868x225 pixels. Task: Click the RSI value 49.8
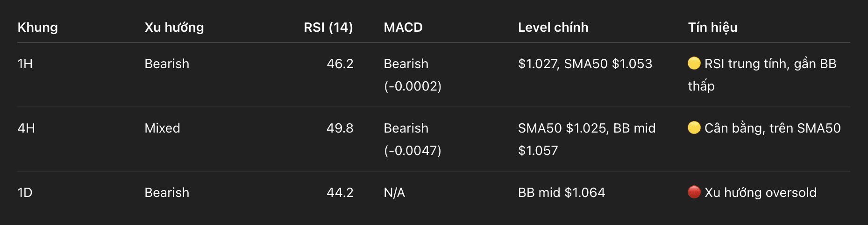[340, 128]
